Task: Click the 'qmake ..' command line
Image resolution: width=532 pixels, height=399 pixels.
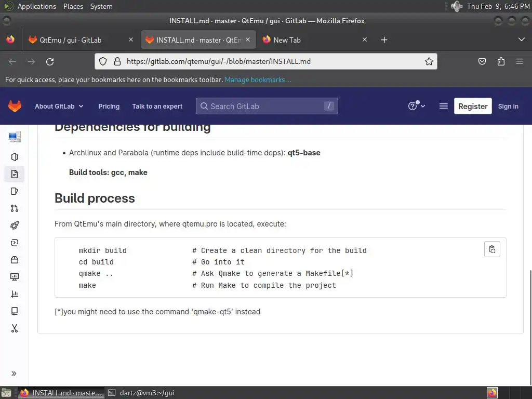Action: (x=96, y=273)
